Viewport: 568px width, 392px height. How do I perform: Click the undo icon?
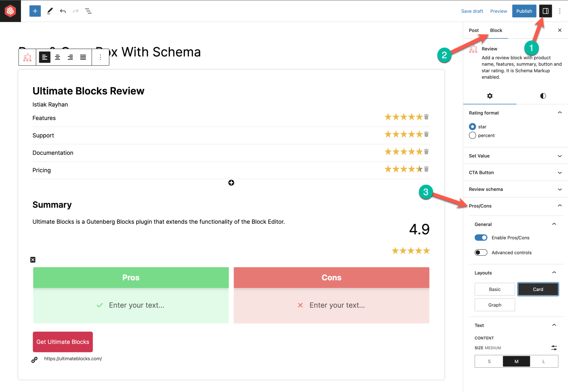[63, 11]
